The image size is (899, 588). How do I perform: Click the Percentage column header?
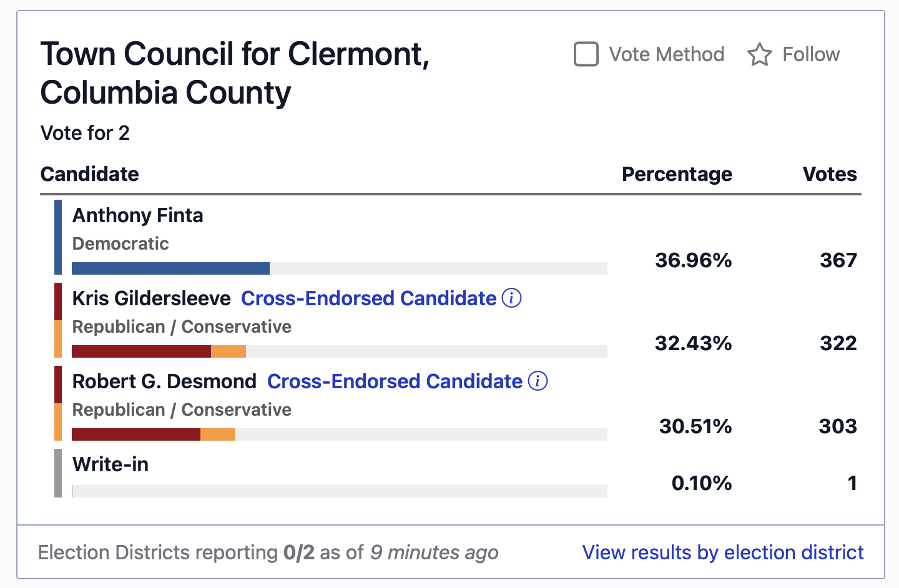(677, 174)
